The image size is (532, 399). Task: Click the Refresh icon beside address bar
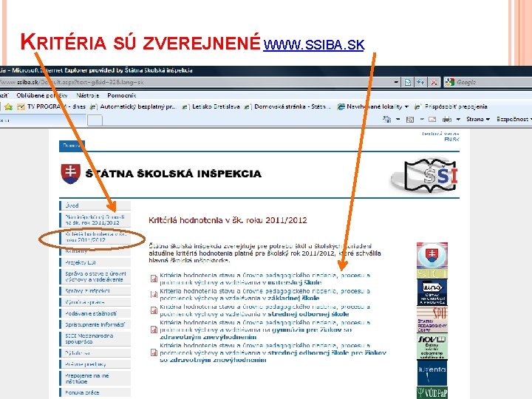click(420, 82)
